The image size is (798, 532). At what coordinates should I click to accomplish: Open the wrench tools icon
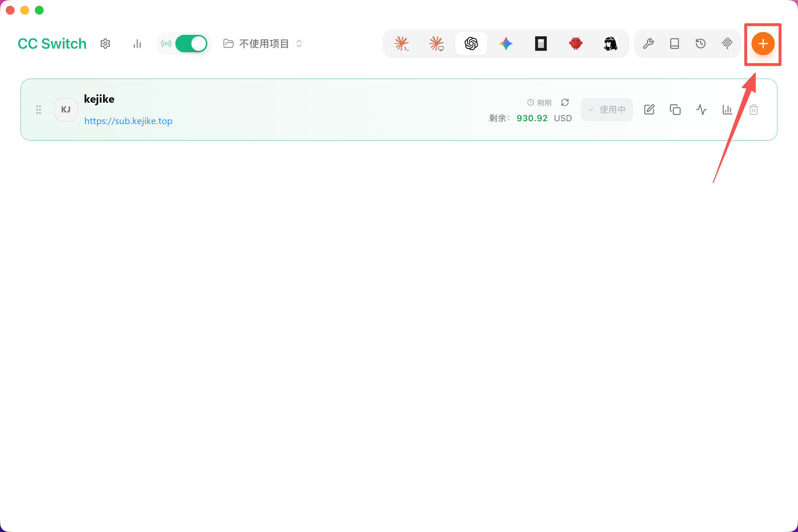coord(648,44)
